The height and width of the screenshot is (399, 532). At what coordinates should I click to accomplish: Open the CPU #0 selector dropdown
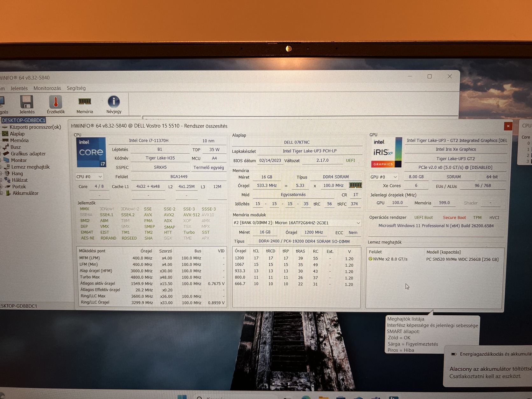89,177
